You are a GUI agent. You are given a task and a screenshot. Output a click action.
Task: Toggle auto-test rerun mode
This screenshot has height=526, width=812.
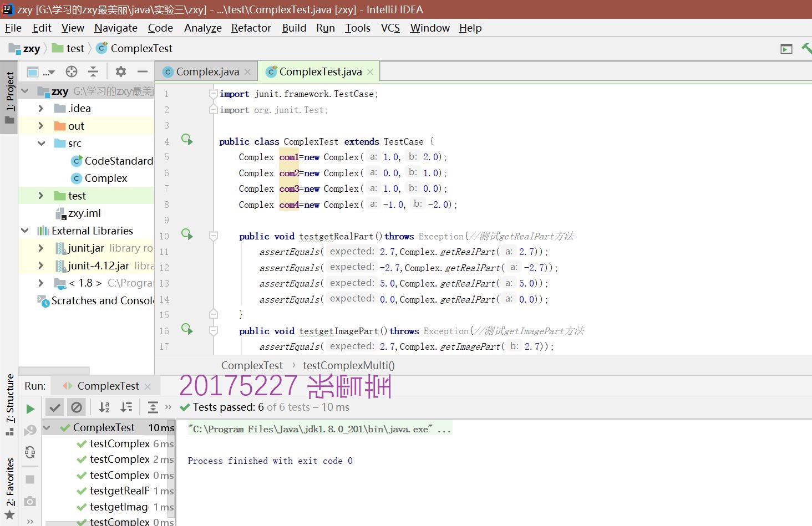(x=30, y=452)
